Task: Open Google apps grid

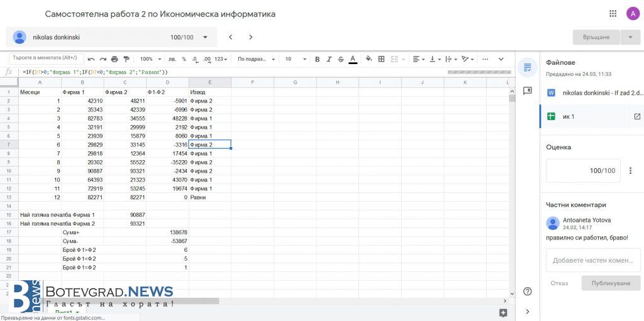Action: [613, 14]
